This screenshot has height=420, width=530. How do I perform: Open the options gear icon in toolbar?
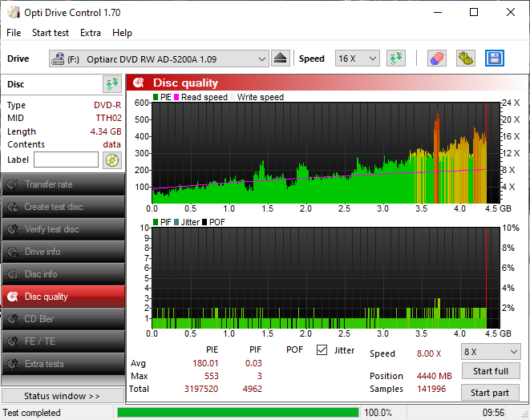pyautogui.click(x=466, y=59)
